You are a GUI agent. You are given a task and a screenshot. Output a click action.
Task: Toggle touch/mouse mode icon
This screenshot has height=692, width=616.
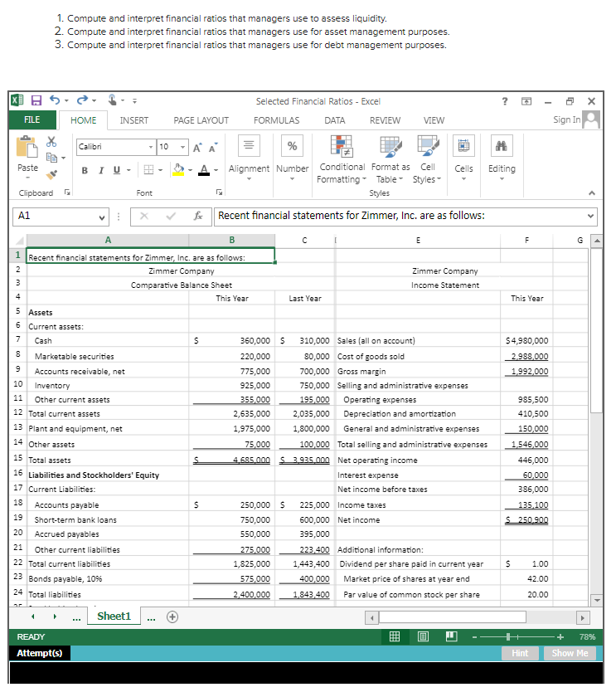coord(113,100)
